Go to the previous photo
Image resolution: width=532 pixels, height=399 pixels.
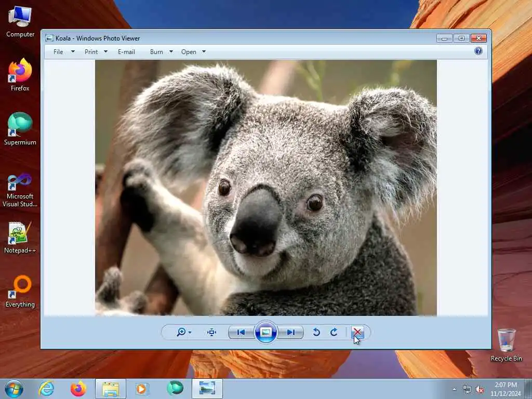tap(241, 332)
